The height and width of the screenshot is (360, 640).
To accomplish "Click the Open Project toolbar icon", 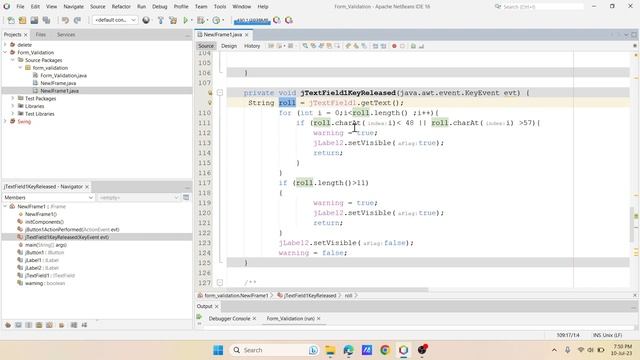I will [x=34, y=20].
